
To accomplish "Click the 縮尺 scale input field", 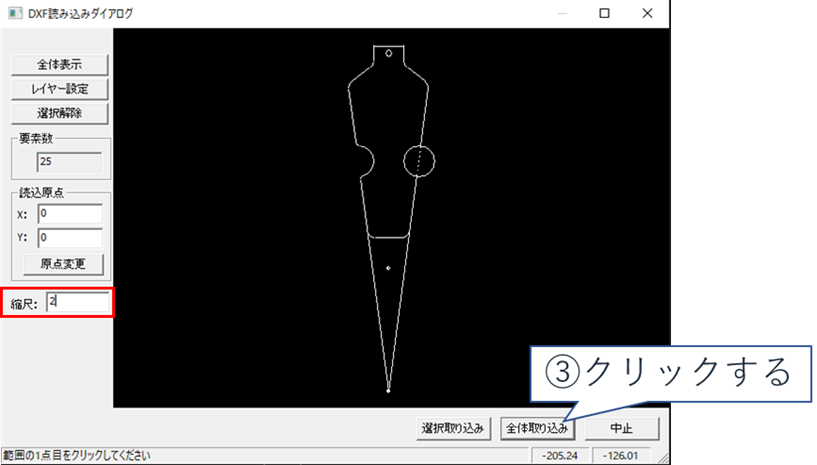I will point(78,302).
